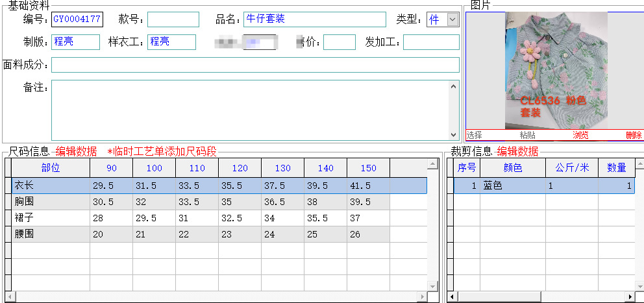Click the 编号 field GY0004177

point(77,19)
